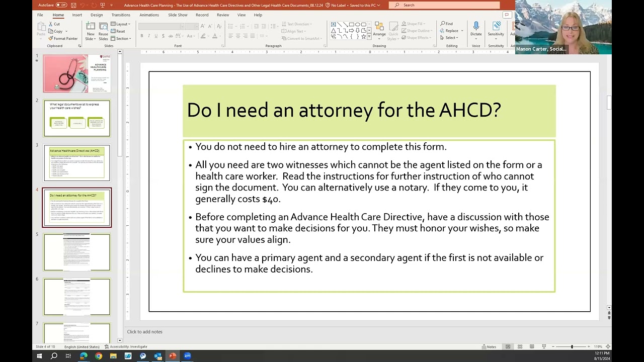644x362 pixels.
Task: Open the Transitions ribbon tab
Action: 121,15
